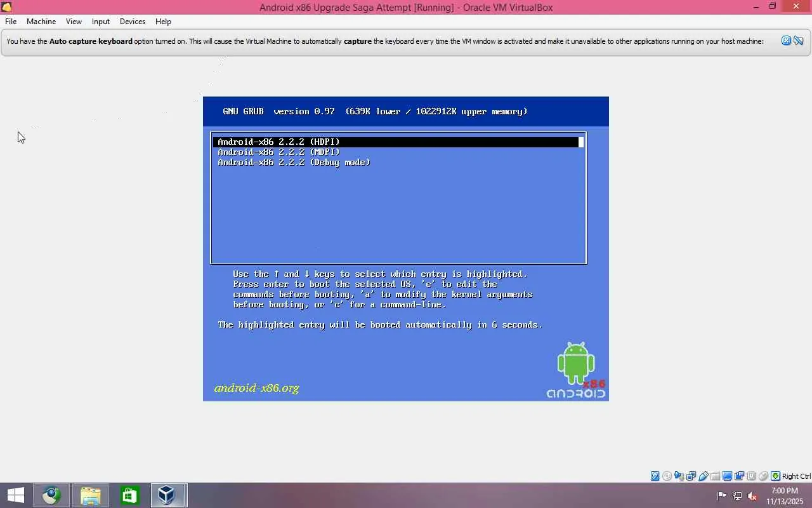The width and height of the screenshot is (812, 508).
Task: Select the Android-x86 2.2.2 (HDPI) boot entry
Action: (x=398, y=142)
